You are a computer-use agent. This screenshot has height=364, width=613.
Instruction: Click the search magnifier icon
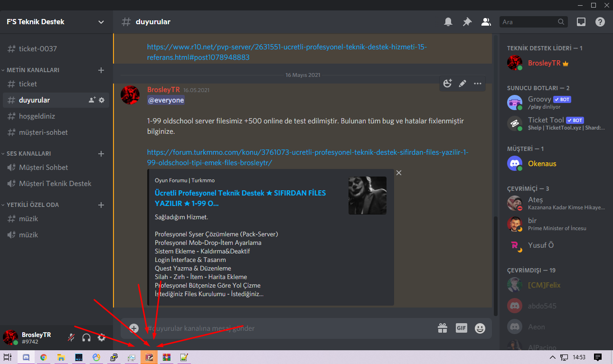click(561, 22)
